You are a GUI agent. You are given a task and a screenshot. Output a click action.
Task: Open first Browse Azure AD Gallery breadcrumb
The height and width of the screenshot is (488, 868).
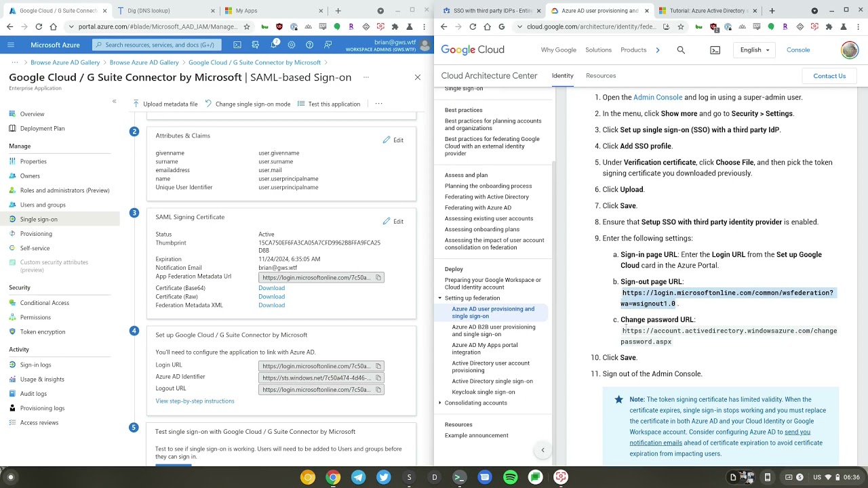point(65,62)
